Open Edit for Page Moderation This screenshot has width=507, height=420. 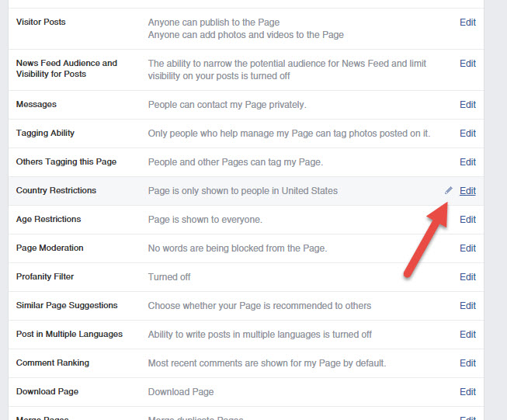point(467,248)
